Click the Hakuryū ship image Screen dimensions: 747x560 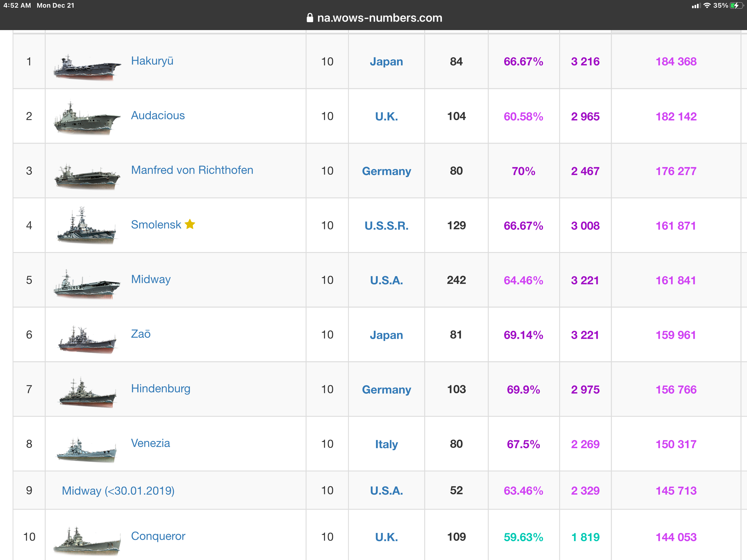point(87,67)
